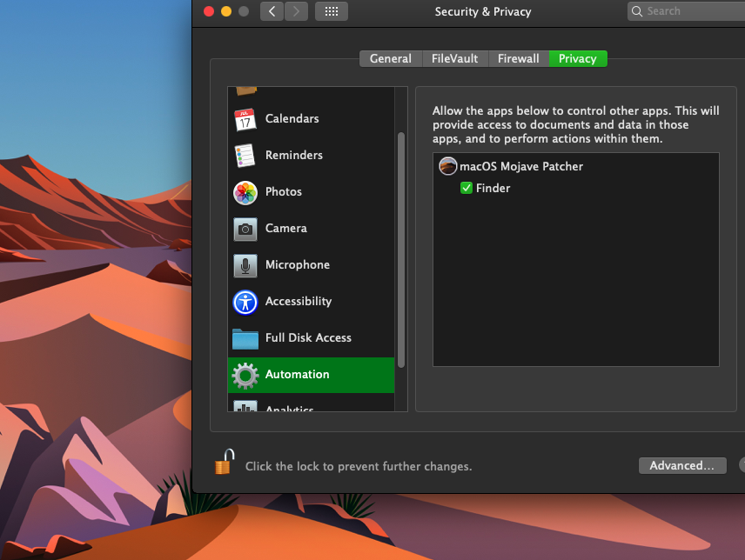Go forward with the right chevron button
Screen dimensions: 745x560
coord(296,11)
